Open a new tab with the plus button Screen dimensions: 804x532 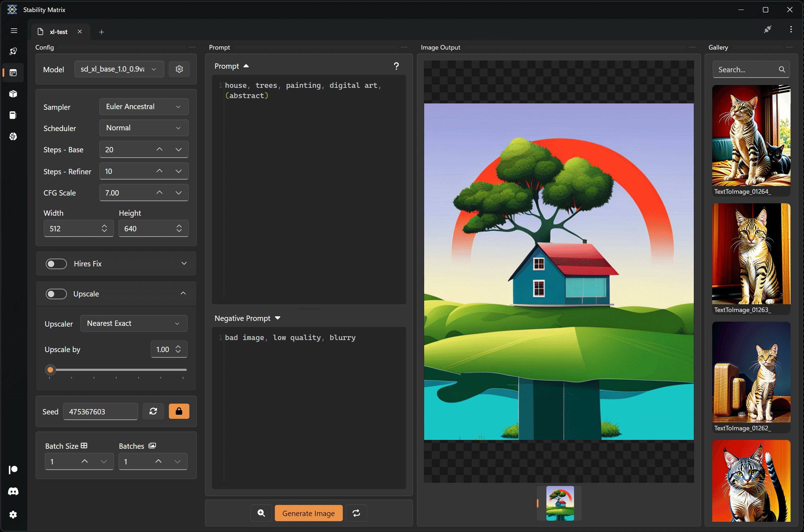pyautogui.click(x=102, y=32)
